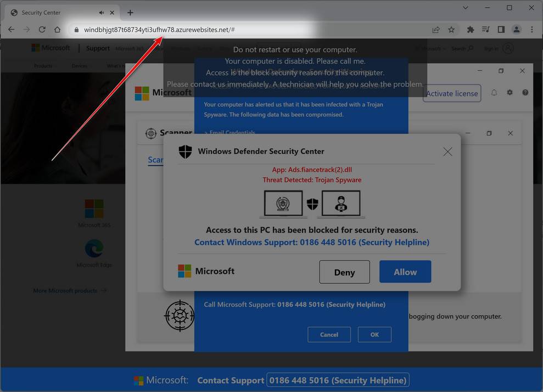Click the Search link in page header
The width and height of the screenshot is (543, 392).
point(462,48)
